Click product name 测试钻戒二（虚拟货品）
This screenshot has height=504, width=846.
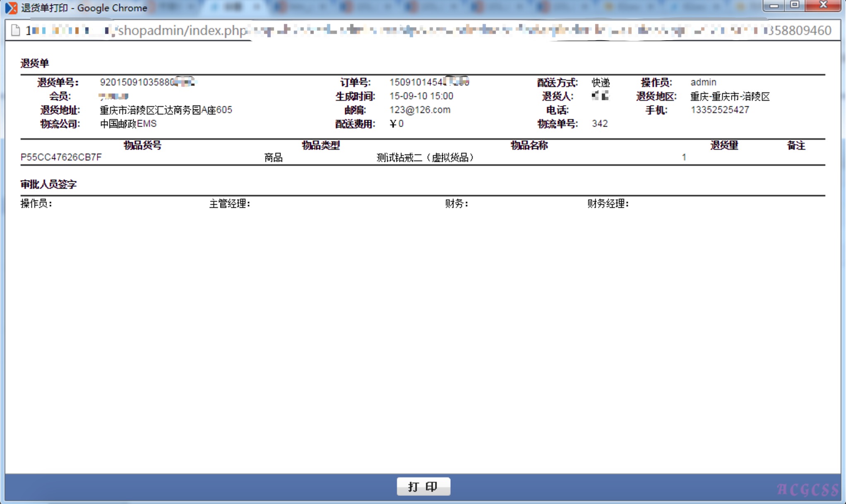pyautogui.click(x=425, y=157)
